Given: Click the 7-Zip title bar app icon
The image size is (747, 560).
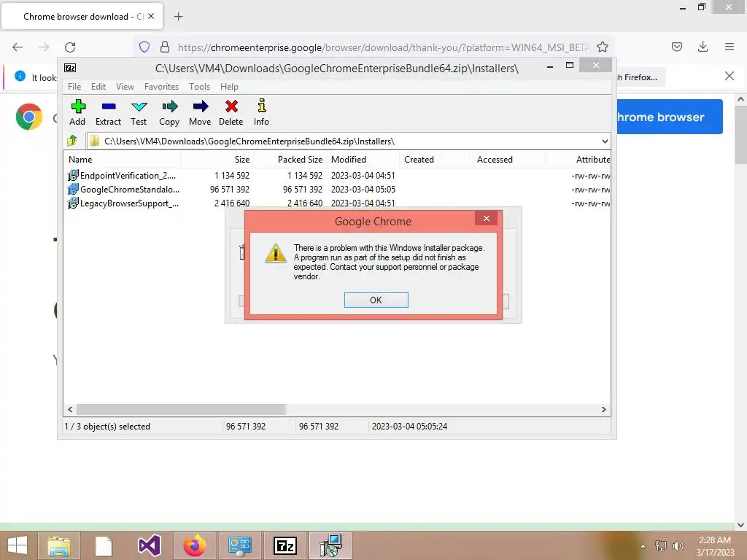Looking at the screenshot, I should coord(70,68).
